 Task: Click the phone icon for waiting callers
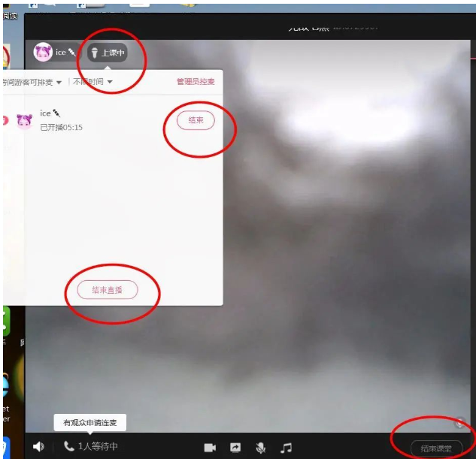pyautogui.click(x=69, y=447)
